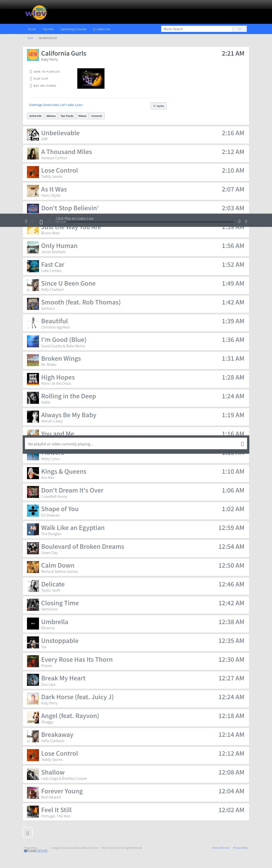Go to Top Hits menu item
The height and width of the screenshot is (868, 272).
(48, 29)
